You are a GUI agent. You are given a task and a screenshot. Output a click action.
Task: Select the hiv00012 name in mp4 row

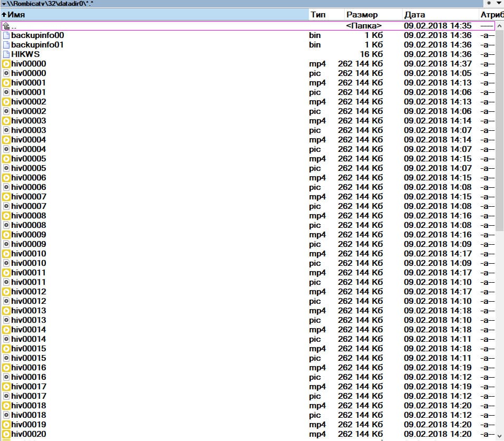point(28,291)
